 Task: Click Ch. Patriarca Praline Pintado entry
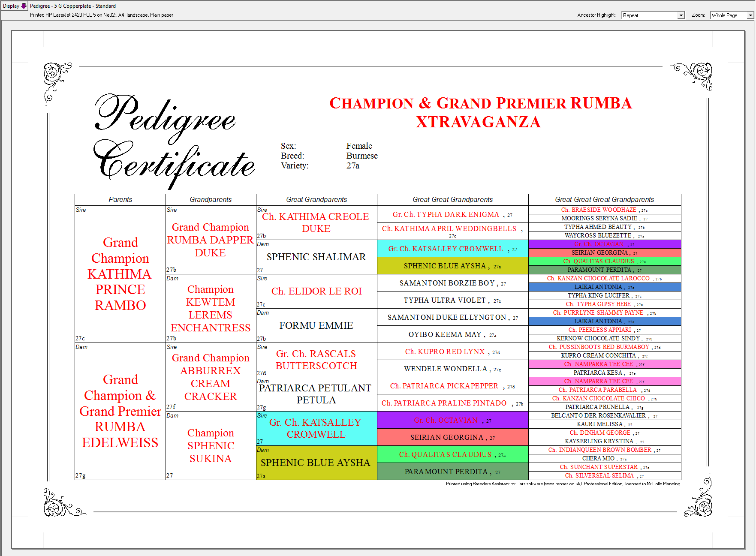453,403
